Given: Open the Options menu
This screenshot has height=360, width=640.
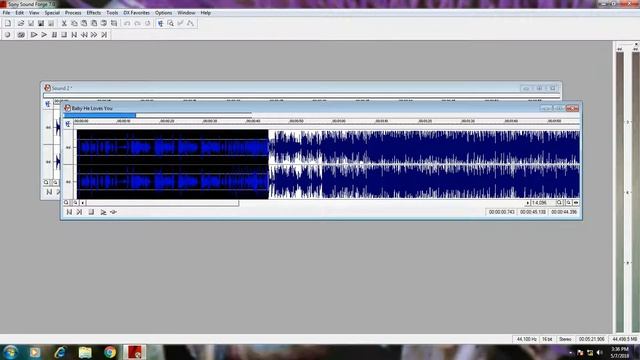Looking at the screenshot, I should (x=163, y=13).
